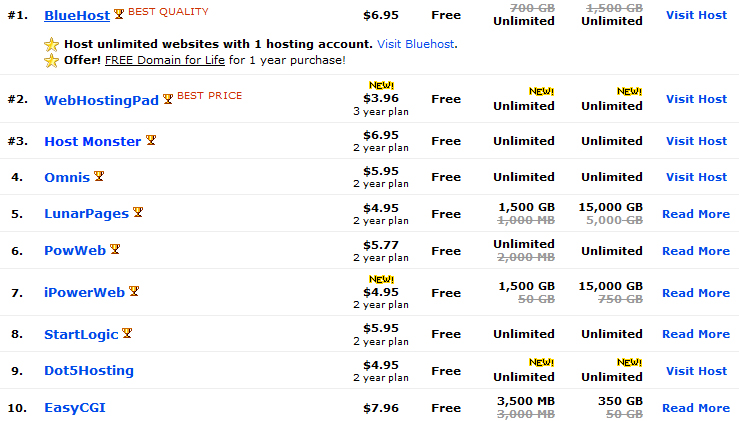Click the trophy icon next to Host Monster
The height and width of the screenshot is (421, 739).
point(151,141)
